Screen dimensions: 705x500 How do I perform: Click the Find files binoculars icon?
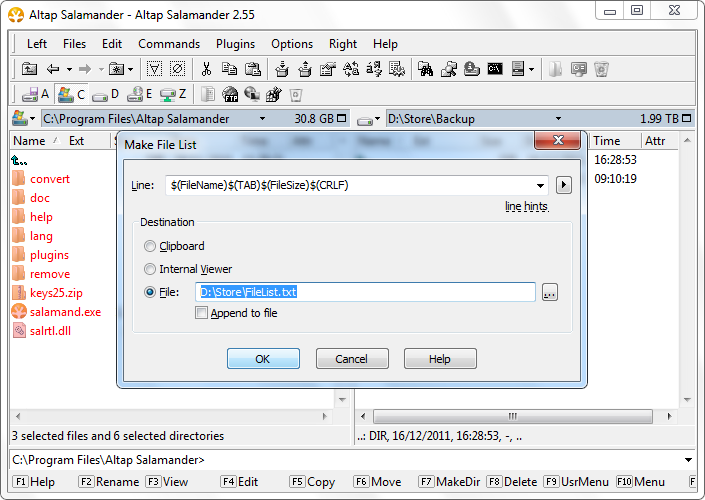pyautogui.click(x=425, y=69)
